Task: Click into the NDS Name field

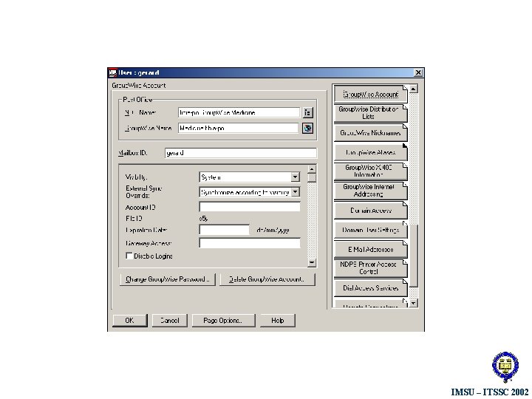Action: tap(239, 112)
